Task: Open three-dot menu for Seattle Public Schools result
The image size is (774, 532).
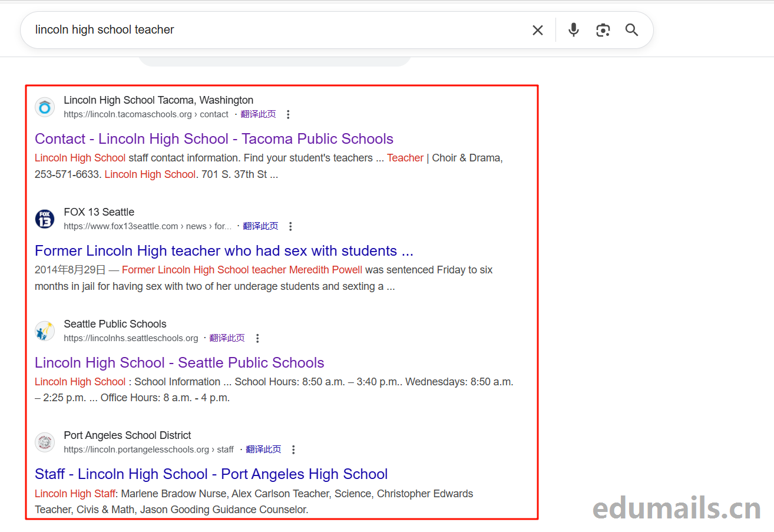Action: (x=257, y=338)
